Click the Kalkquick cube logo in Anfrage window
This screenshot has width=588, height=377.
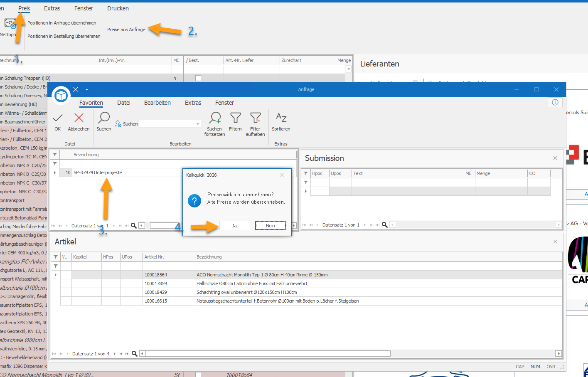pos(62,96)
